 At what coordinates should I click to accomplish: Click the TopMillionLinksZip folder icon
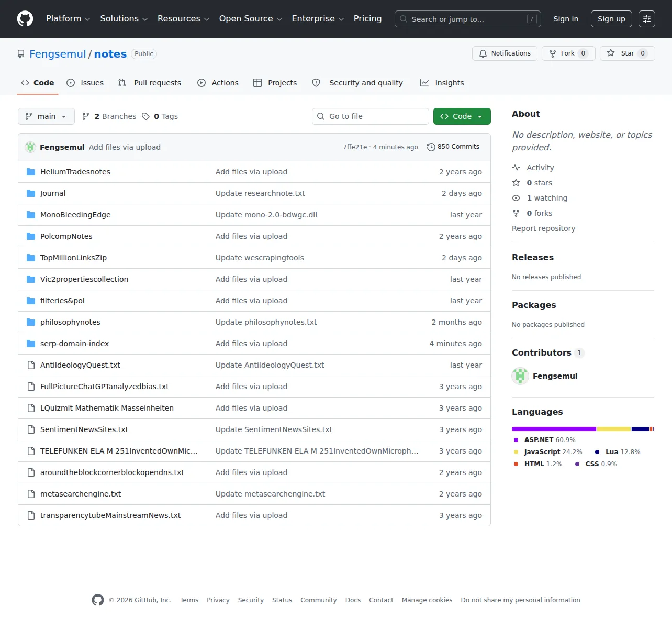[x=31, y=258]
